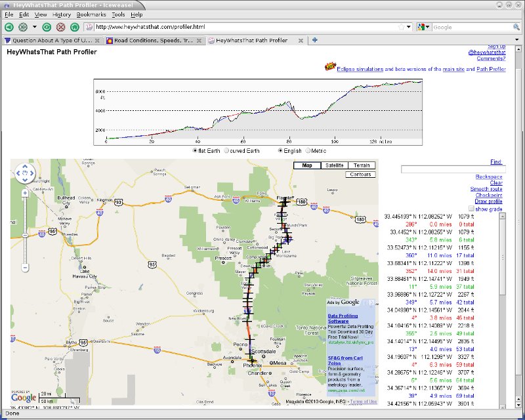Open a new tab with the plus icon
Image resolution: width=525 pixels, height=420 pixels.
315,40
